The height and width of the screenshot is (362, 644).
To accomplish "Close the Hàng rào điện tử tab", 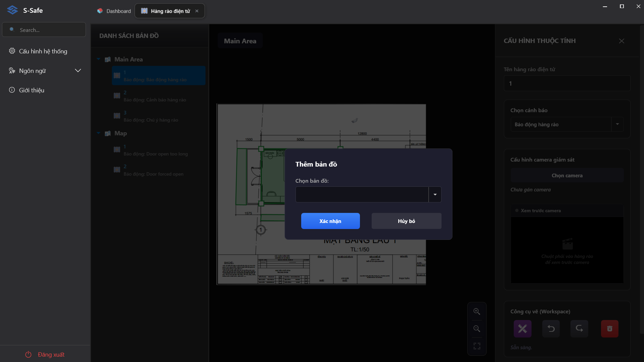I will (197, 11).
